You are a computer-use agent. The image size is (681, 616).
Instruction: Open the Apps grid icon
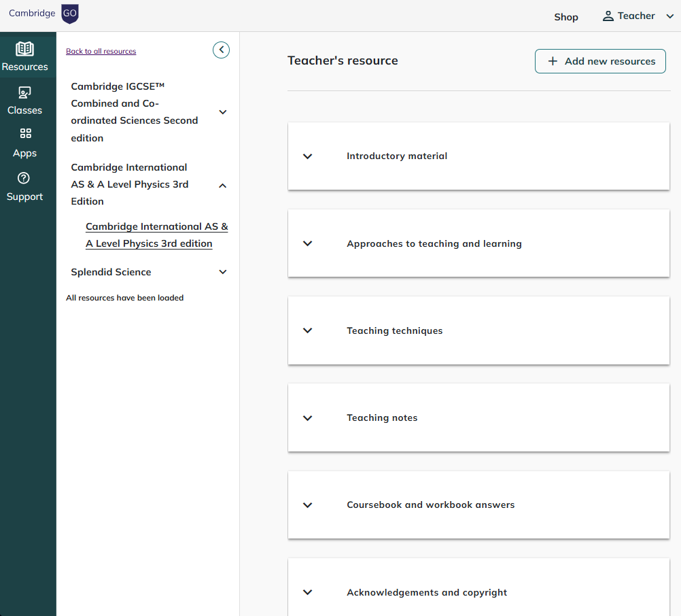[x=26, y=133]
